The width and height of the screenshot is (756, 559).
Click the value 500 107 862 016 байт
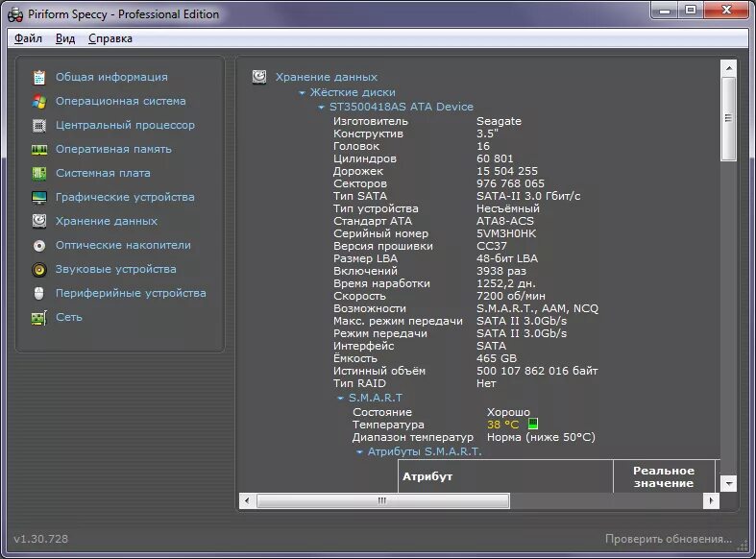pyautogui.click(x=537, y=371)
